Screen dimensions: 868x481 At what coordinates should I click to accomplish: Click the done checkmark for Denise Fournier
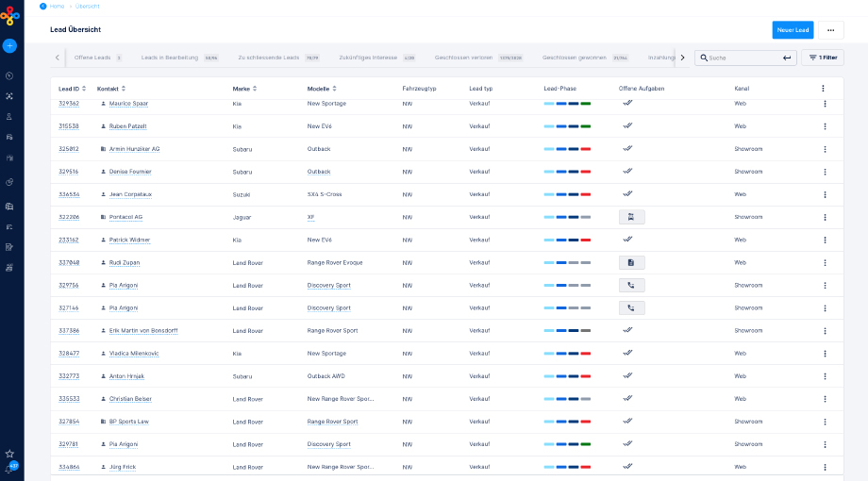click(627, 171)
